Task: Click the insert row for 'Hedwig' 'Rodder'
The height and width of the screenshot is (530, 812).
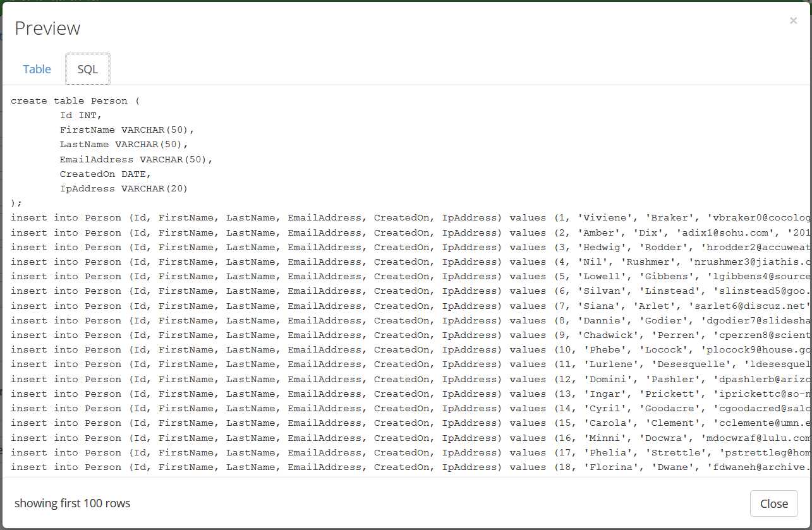Action: coord(411,248)
